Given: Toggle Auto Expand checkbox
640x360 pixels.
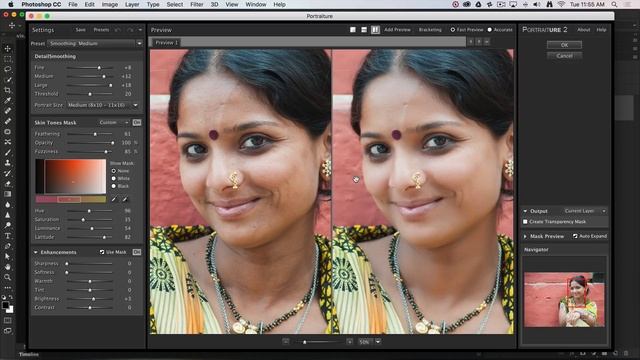Looking at the screenshot, I should 575,236.
